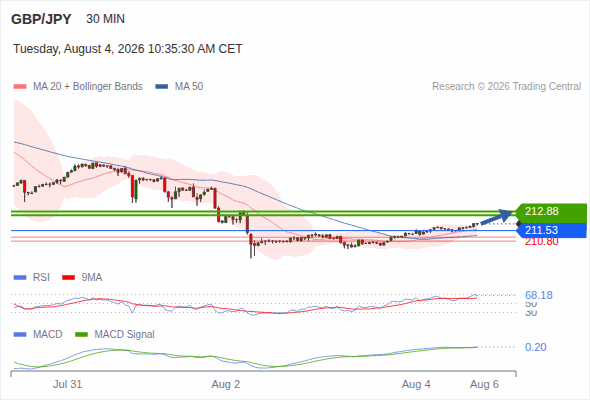This screenshot has width=590, height=400.
Task: Click the blue forecast arrow on chart
Action: pyautogui.click(x=497, y=217)
